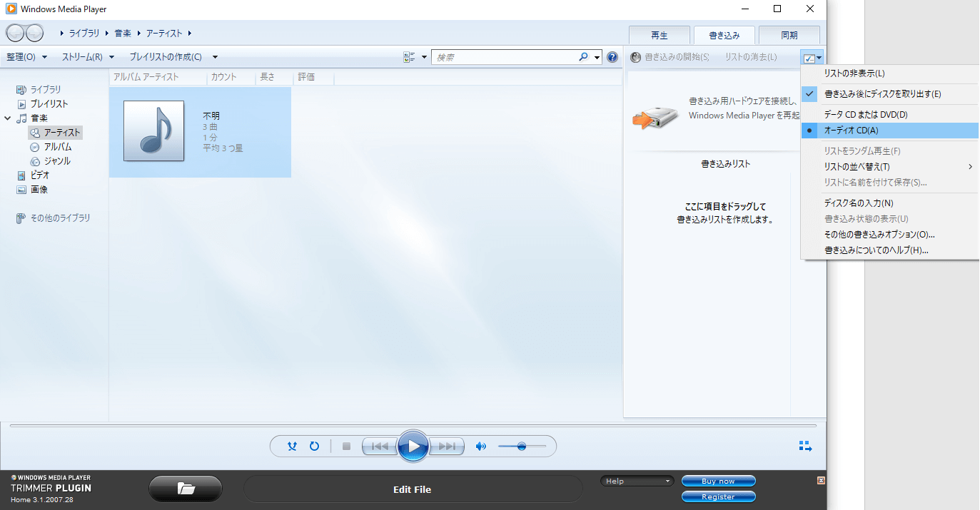
Task: Close the Trimmer Plugin bar
Action: tap(821, 480)
